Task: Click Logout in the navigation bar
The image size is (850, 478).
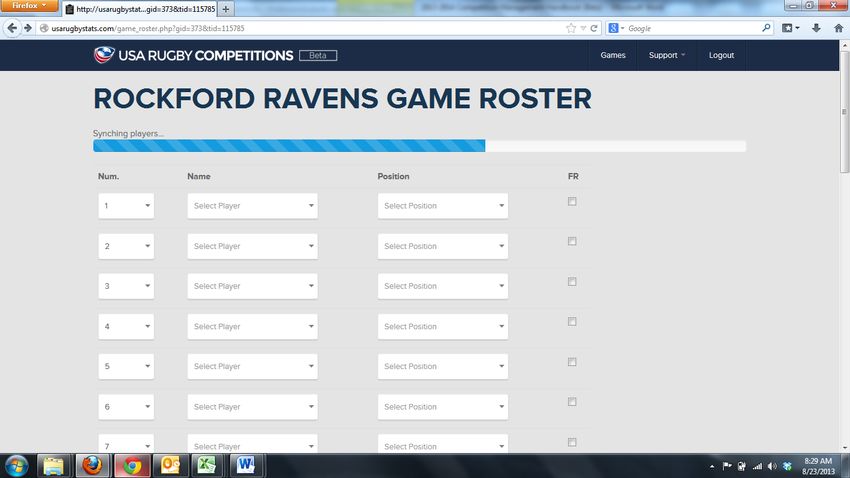Action: click(x=721, y=55)
